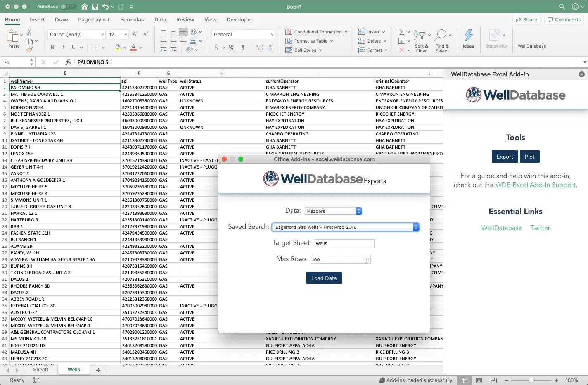Click the Export tool button
Viewport: 588px width, 385px height.
(x=505, y=157)
